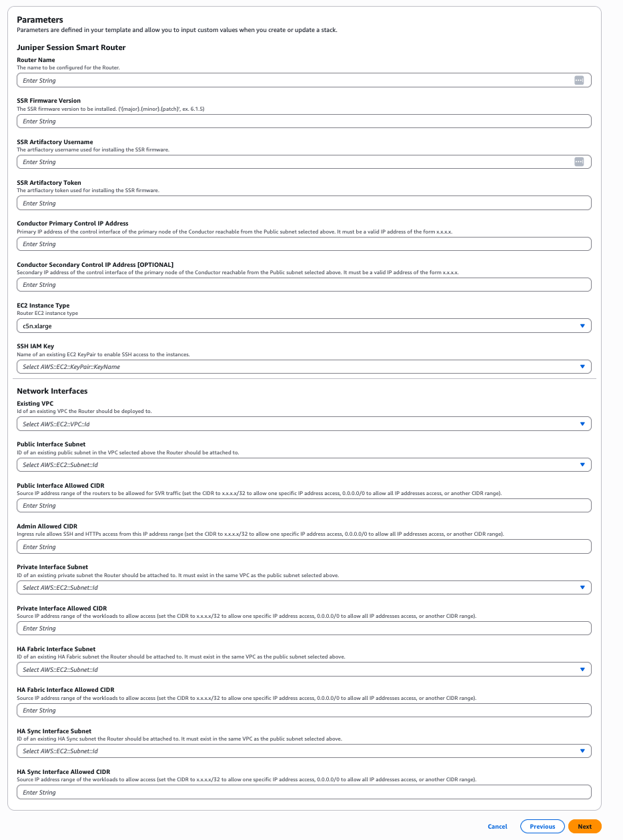Click the Conductor Primary Control IP Address field
The image size is (623, 840).
(x=304, y=243)
